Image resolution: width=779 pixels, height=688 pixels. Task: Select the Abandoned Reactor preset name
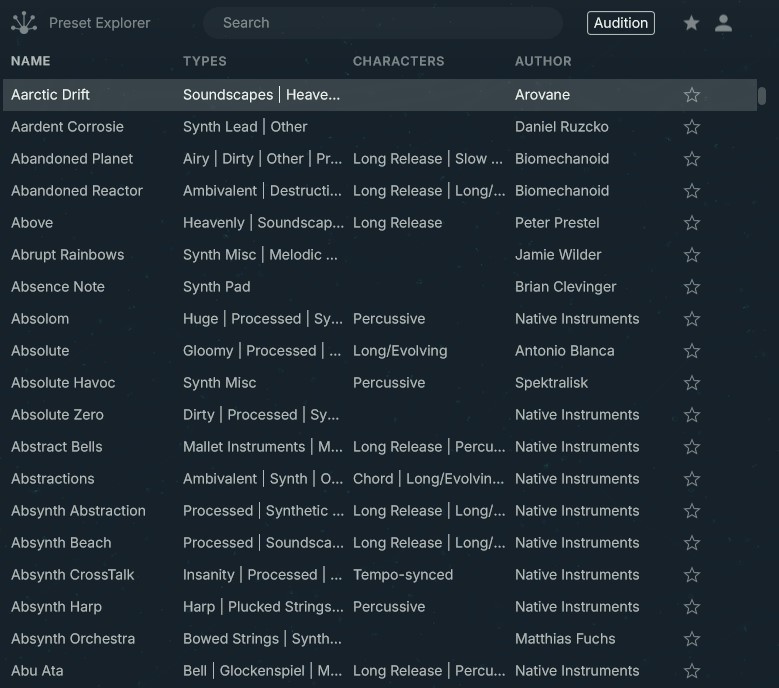click(x=77, y=191)
